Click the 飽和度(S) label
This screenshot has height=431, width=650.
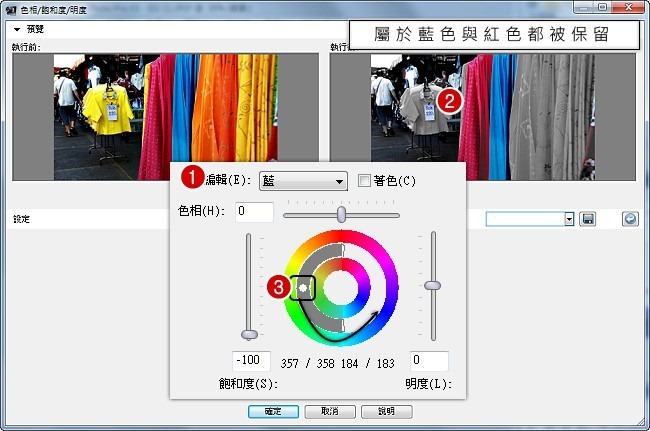point(248,384)
